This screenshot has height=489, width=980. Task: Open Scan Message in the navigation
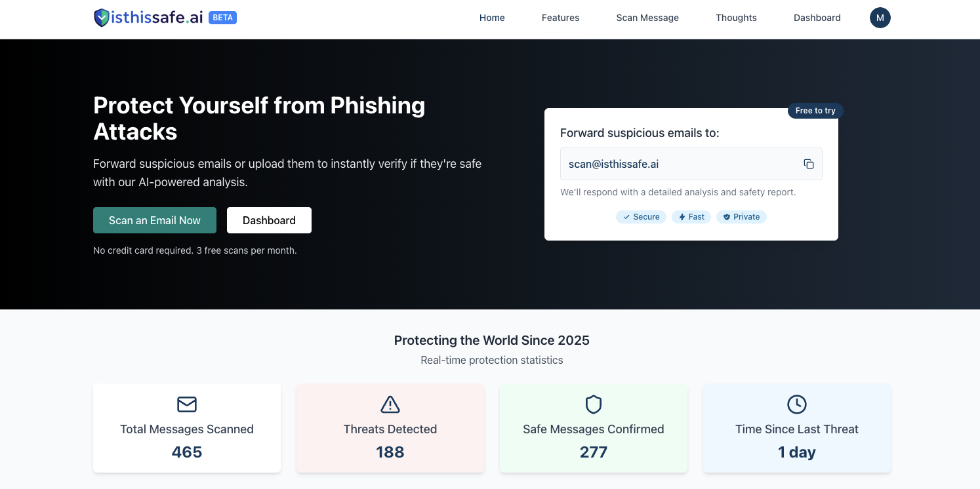647,18
